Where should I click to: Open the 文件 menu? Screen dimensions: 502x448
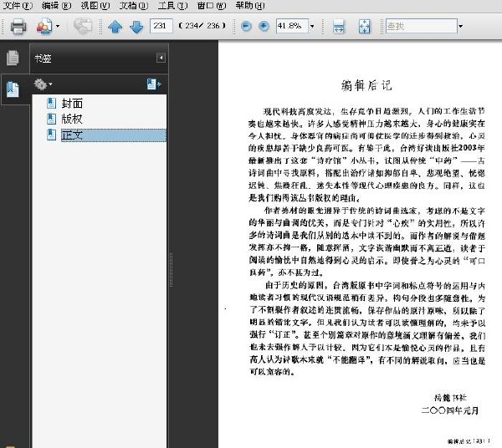(18, 6)
